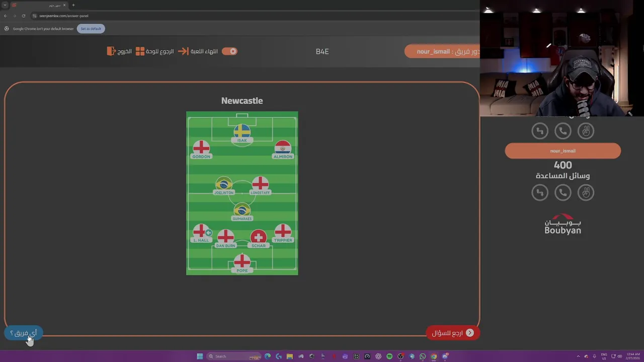
Task: Click the ENG US language indicator
Action: pos(604,356)
